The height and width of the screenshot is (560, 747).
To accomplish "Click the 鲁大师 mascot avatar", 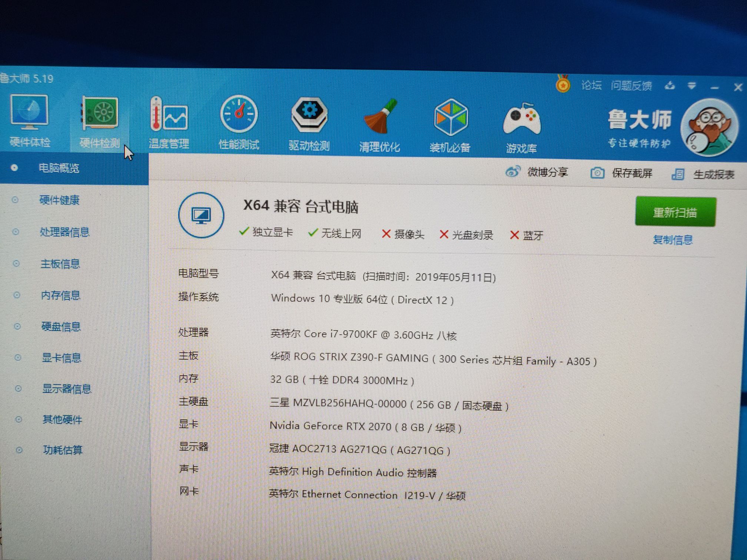I will click(710, 128).
